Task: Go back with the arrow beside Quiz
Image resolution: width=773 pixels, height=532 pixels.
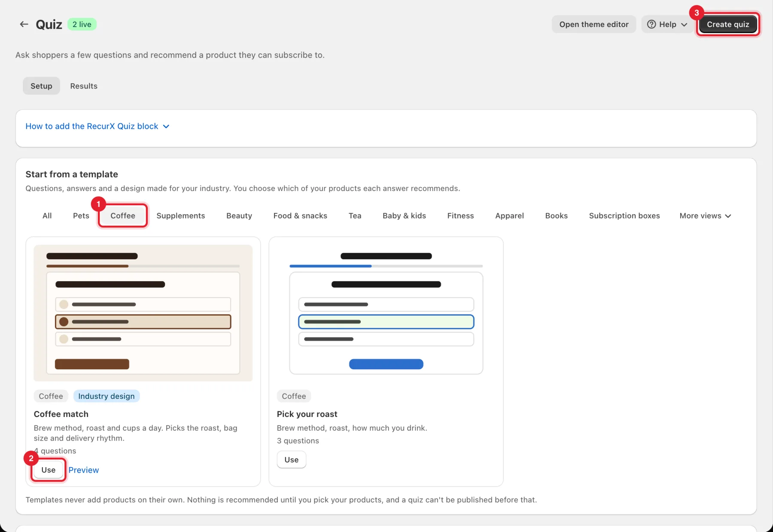Action: point(24,24)
